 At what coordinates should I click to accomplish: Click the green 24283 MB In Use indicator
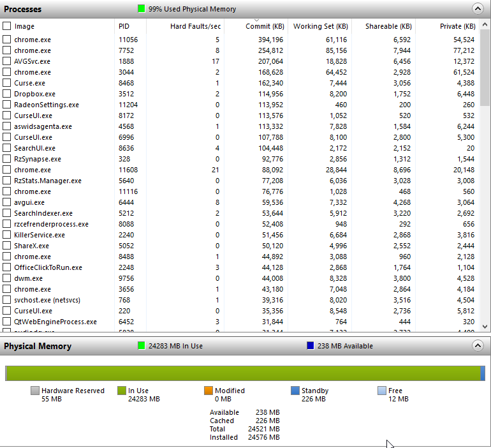(142, 346)
